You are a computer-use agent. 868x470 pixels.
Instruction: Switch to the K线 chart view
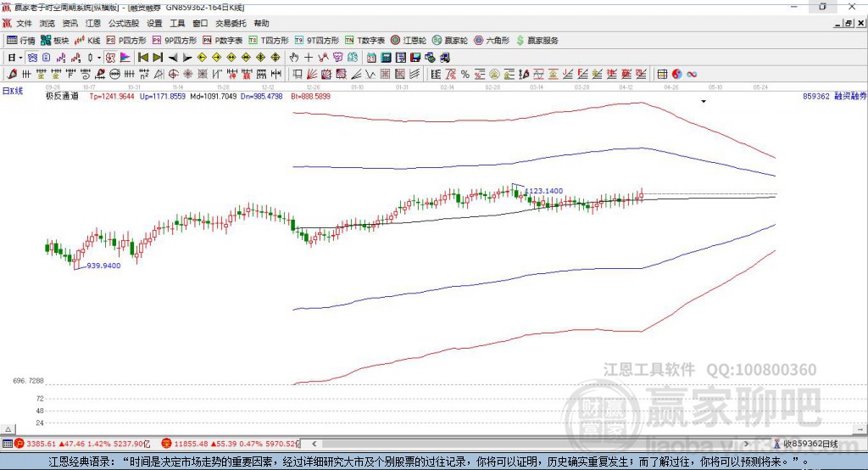pyautogui.click(x=87, y=41)
